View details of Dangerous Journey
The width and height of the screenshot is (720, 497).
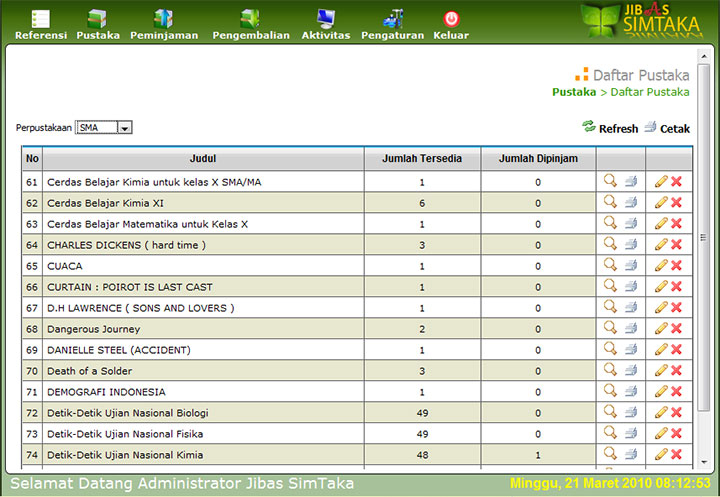[x=610, y=328]
